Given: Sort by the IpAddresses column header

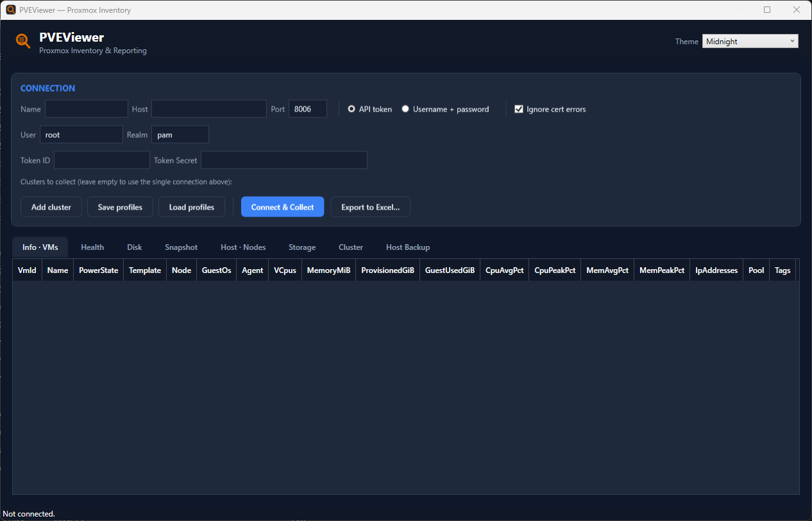Looking at the screenshot, I should pyautogui.click(x=717, y=270).
